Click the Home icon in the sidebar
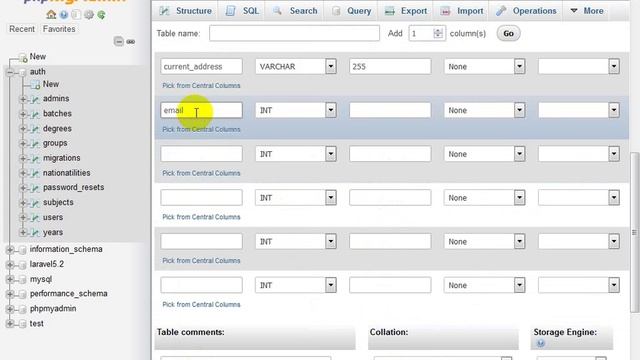Image resolution: width=640 pixels, height=360 pixels. [x=51, y=14]
